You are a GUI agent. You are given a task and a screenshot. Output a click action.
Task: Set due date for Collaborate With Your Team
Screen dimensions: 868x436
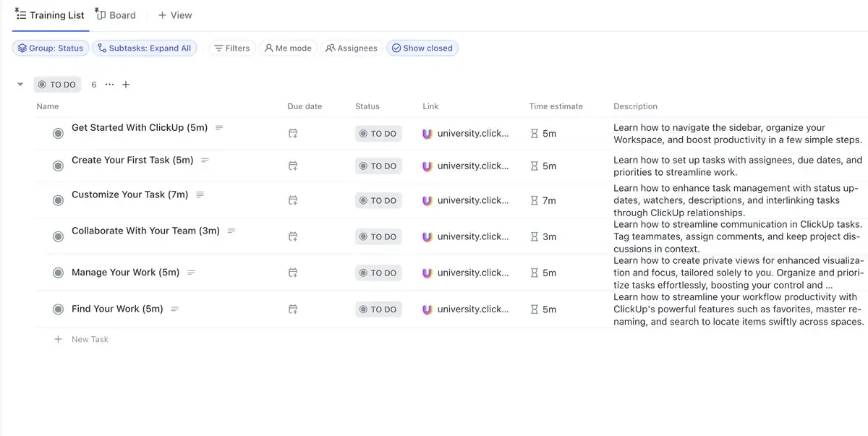coord(293,236)
